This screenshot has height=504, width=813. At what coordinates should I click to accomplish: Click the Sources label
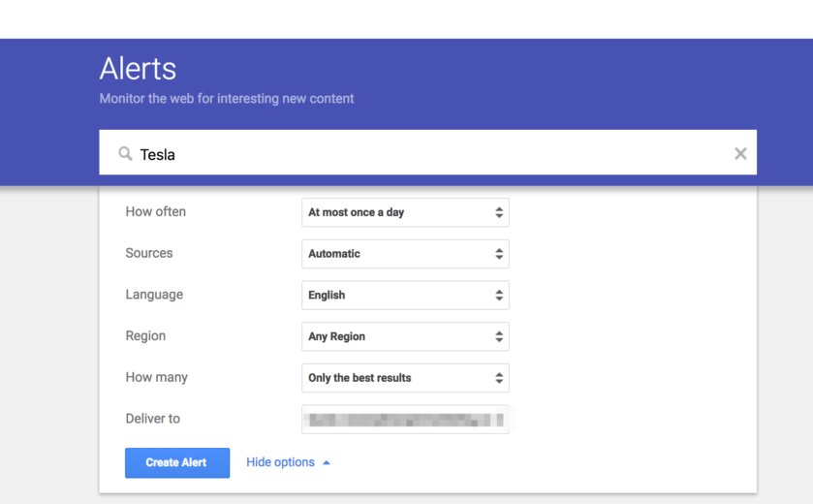(149, 253)
